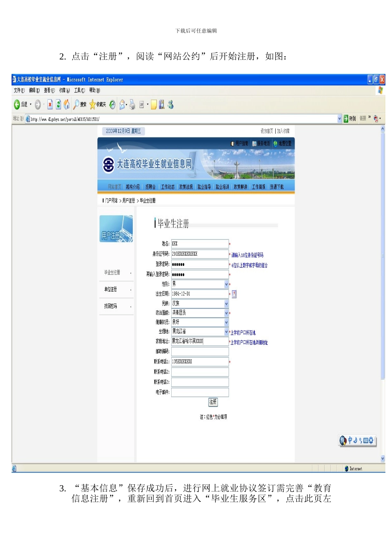
Task: Click the scrollbar down arrow
Action: 383,458
